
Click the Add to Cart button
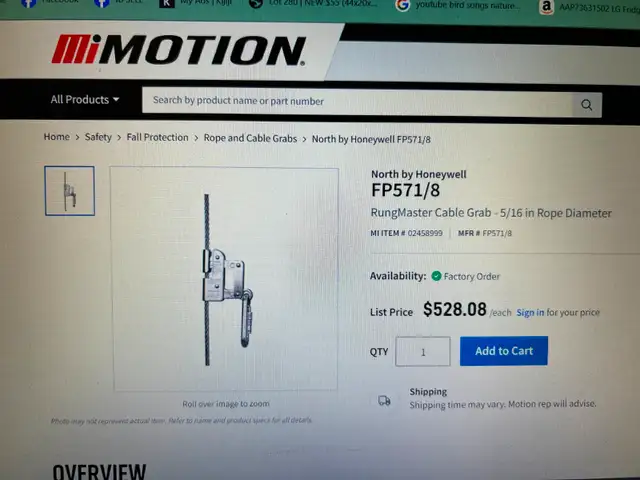click(504, 351)
